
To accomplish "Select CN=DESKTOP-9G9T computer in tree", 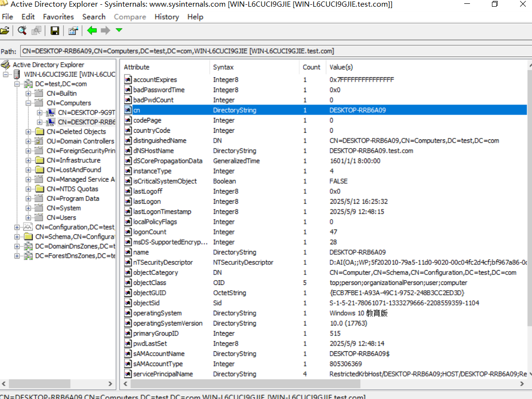I will [x=86, y=112].
